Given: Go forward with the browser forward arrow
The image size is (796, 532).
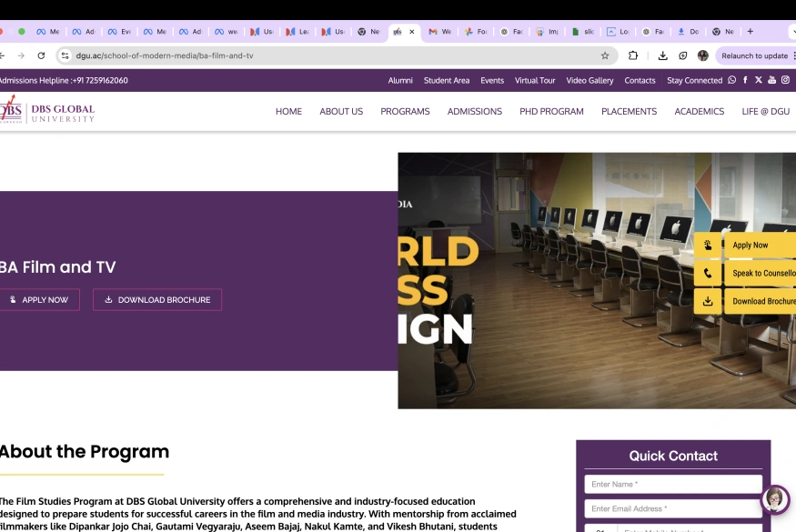Looking at the screenshot, I should pyautogui.click(x=21, y=55).
